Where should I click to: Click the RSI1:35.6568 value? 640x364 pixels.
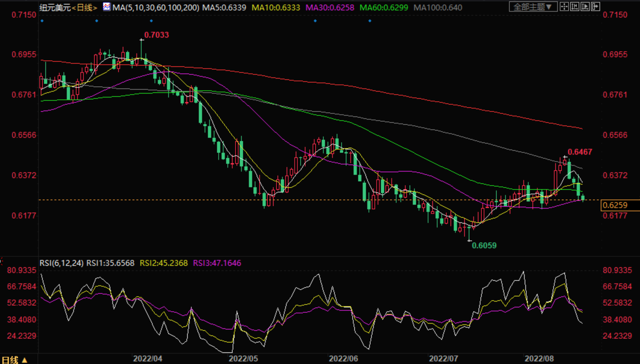(x=110, y=263)
